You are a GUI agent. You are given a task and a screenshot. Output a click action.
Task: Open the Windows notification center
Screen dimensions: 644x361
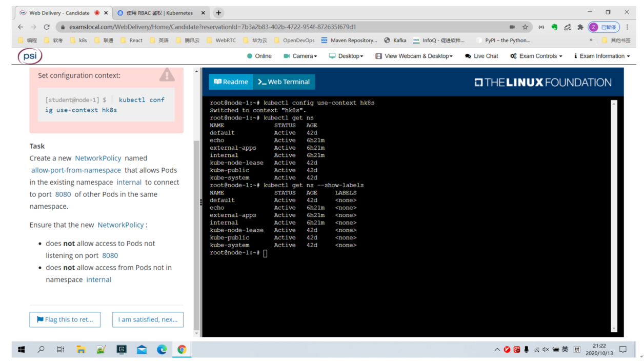(x=623, y=350)
